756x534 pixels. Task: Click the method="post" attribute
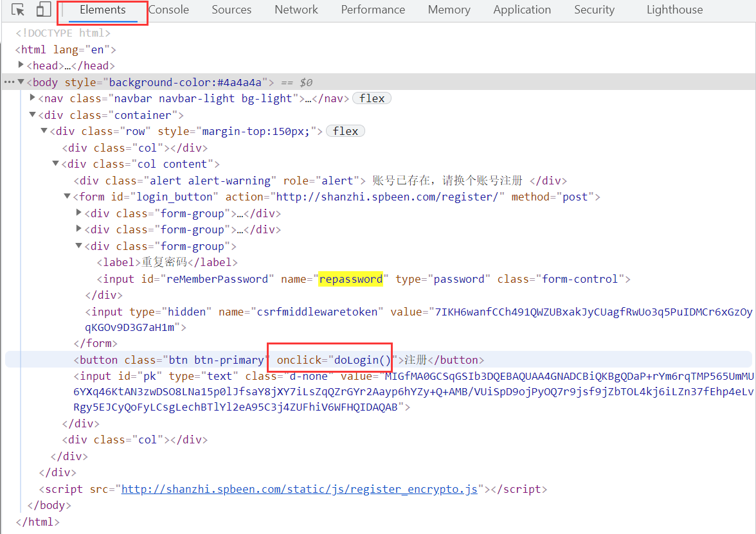(x=553, y=197)
